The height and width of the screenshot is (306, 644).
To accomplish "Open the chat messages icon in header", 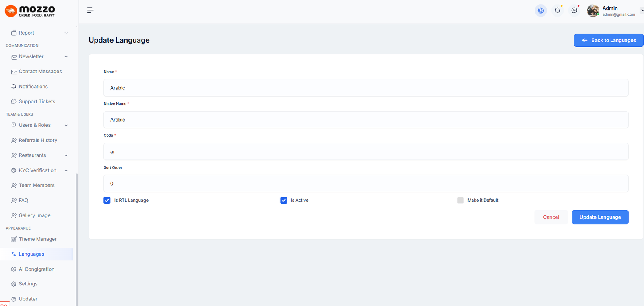I will pos(574,10).
